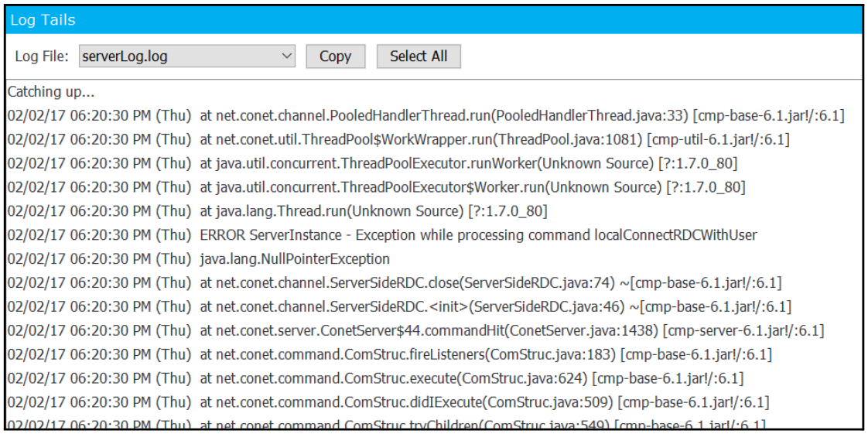Click the Select All button
Screen dimensions: 868x434
419,56
